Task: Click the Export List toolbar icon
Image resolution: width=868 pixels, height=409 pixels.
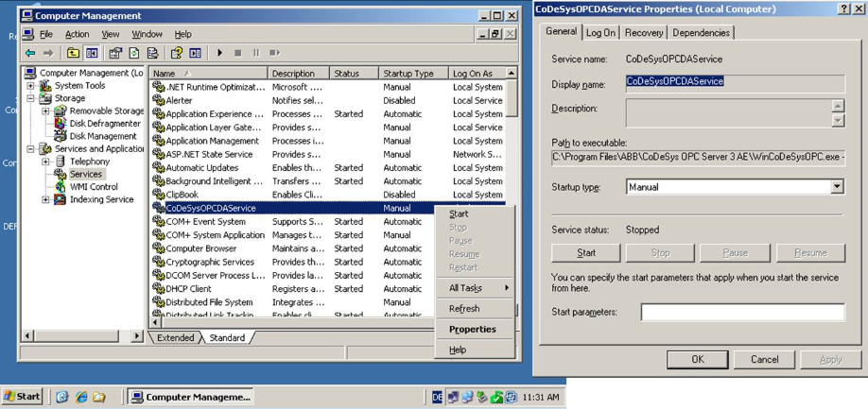Action: point(153,53)
